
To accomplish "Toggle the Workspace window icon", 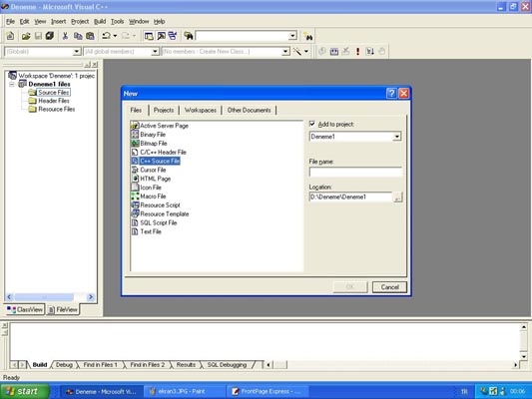I will (x=149, y=36).
